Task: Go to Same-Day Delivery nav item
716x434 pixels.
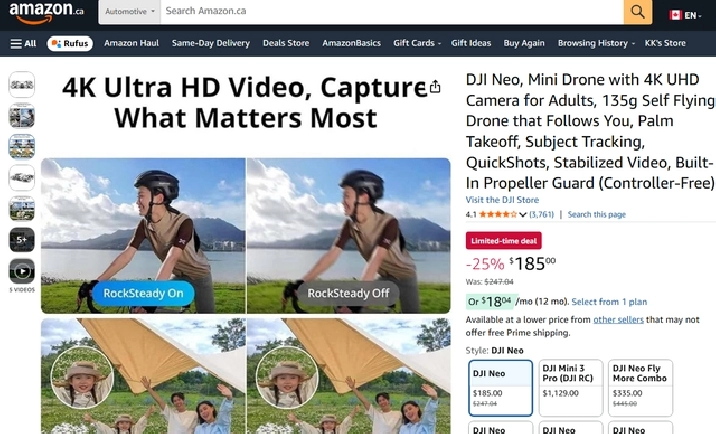Action: pos(210,43)
